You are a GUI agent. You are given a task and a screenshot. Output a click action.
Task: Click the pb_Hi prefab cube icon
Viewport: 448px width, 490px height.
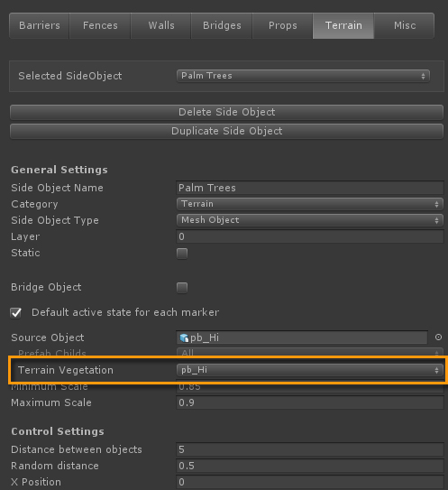184,337
